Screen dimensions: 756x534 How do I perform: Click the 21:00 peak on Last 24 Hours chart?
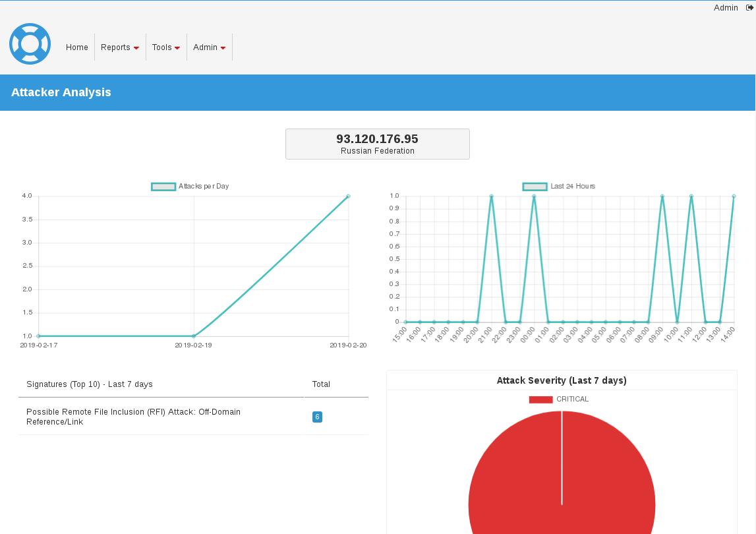pos(491,196)
